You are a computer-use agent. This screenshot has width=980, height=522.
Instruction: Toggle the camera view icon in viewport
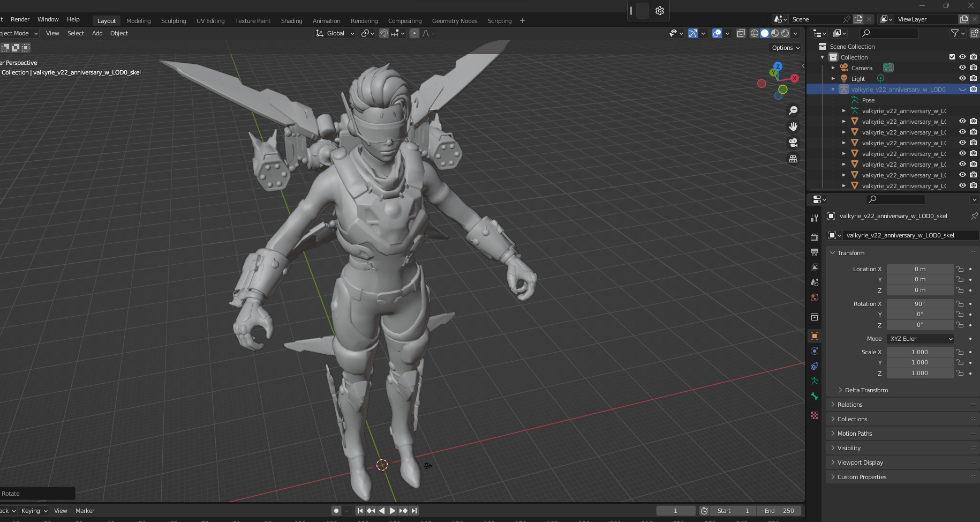click(793, 143)
